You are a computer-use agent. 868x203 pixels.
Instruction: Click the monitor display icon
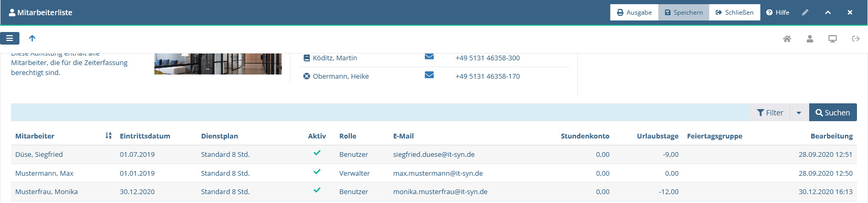pyautogui.click(x=832, y=39)
